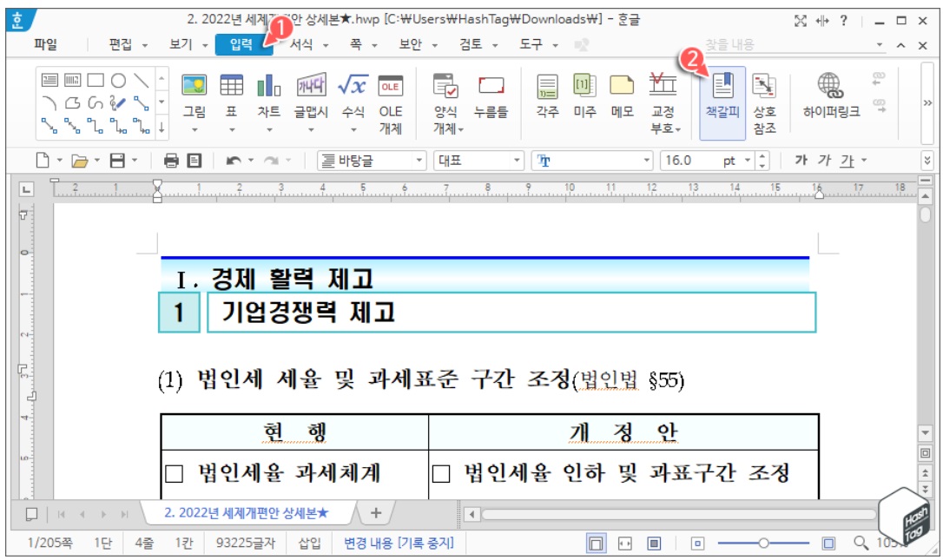
Task: Open a file with folder icon
Action: tap(79, 161)
